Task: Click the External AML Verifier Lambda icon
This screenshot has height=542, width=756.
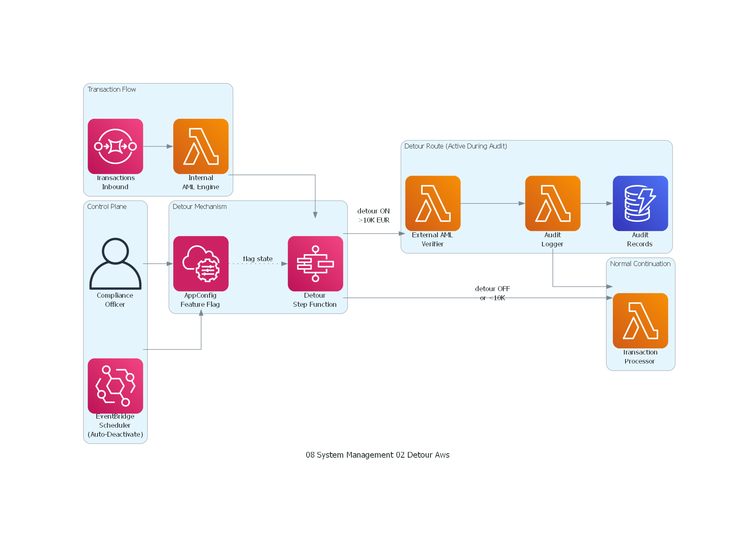Action: tap(433, 203)
